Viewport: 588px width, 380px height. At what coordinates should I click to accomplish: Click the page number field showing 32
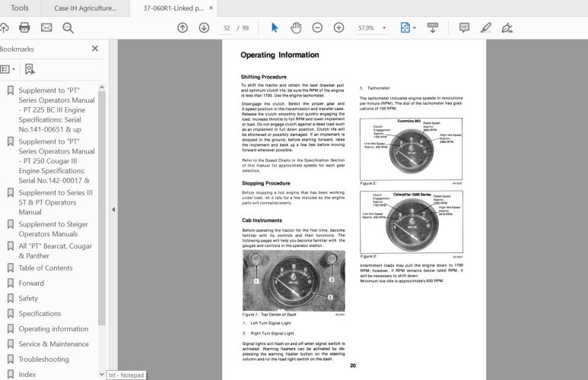coord(227,28)
